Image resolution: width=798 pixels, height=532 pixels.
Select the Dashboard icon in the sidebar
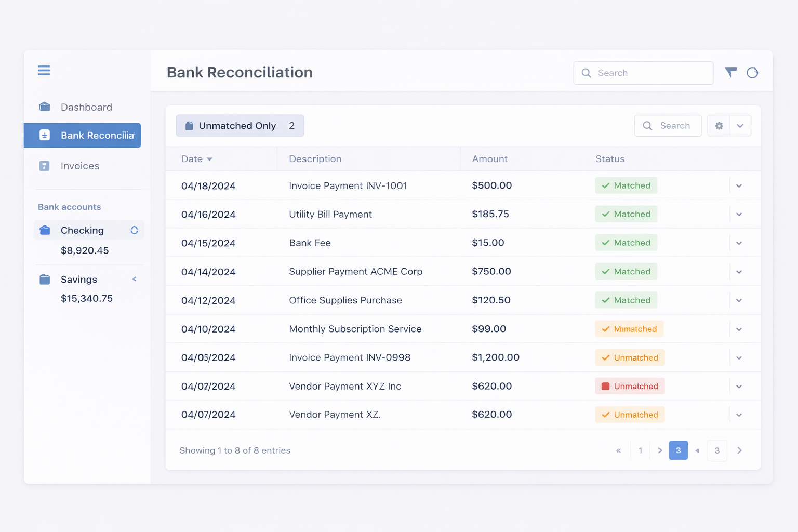[x=44, y=107]
